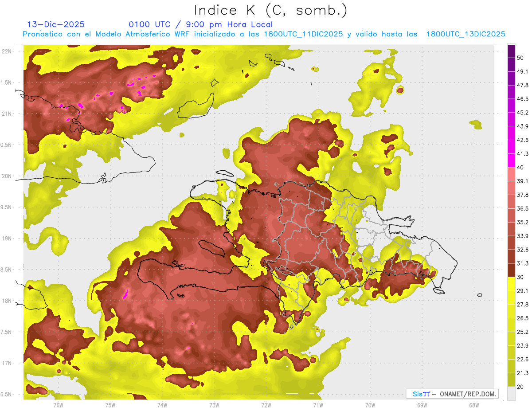The height and width of the screenshot is (411, 532).
Task: Click the colorbar value '41.3'
Action: (522, 154)
